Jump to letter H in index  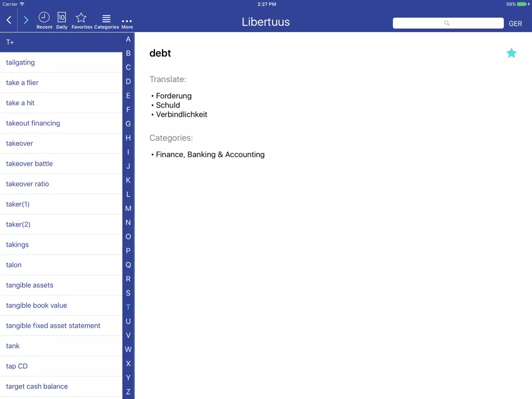(x=128, y=138)
